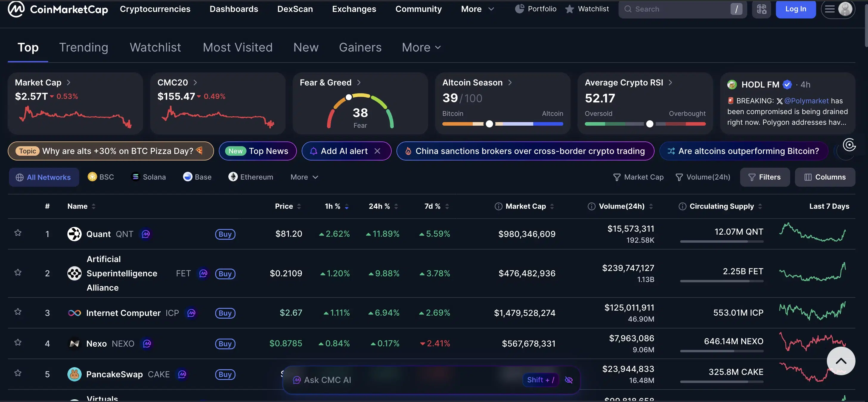This screenshot has height=402, width=868.
Task: Click the Volume(24h) info icon in header
Action: pyautogui.click(x=591, y=206)
